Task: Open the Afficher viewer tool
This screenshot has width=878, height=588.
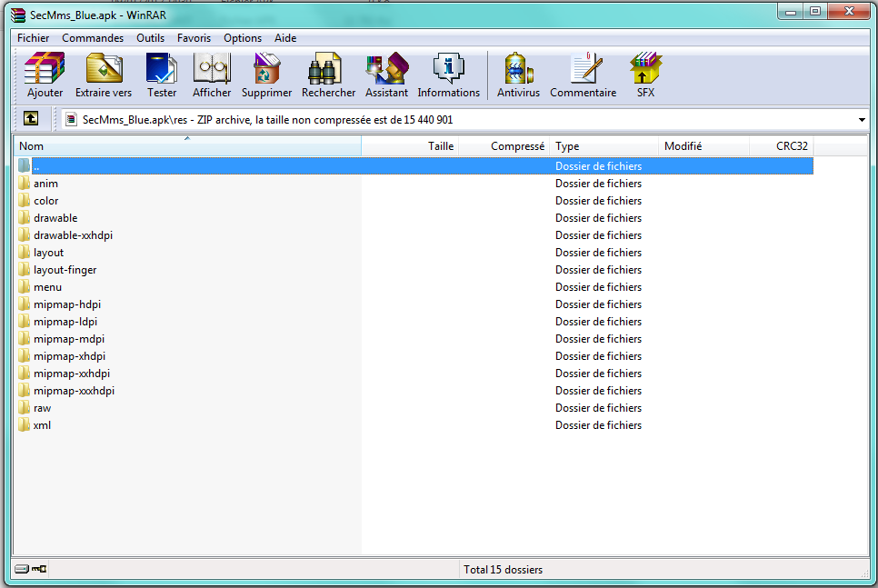Action: [212, 68]
